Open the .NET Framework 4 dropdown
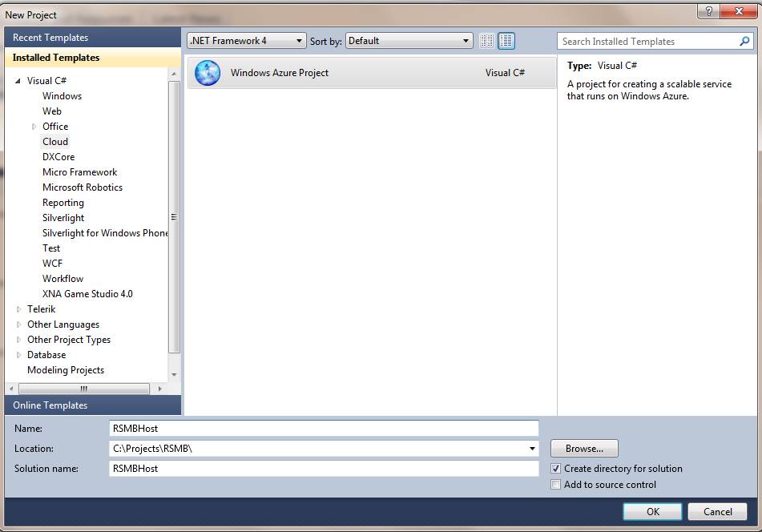 (246, 41)
